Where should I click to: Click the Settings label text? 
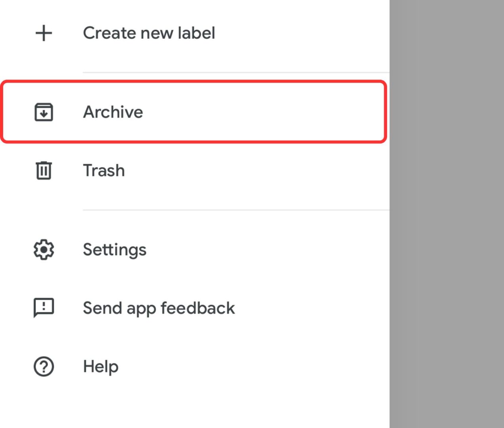point(115,249)
